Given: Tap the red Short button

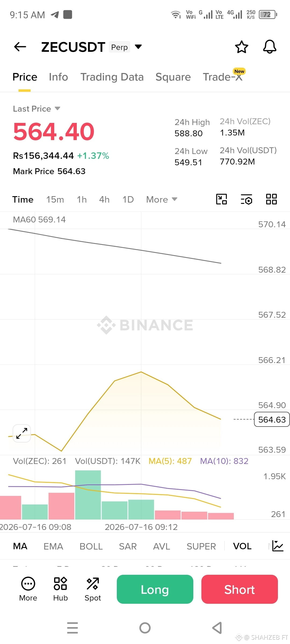Looking at the screenshot, I should [x=240, y=589].
